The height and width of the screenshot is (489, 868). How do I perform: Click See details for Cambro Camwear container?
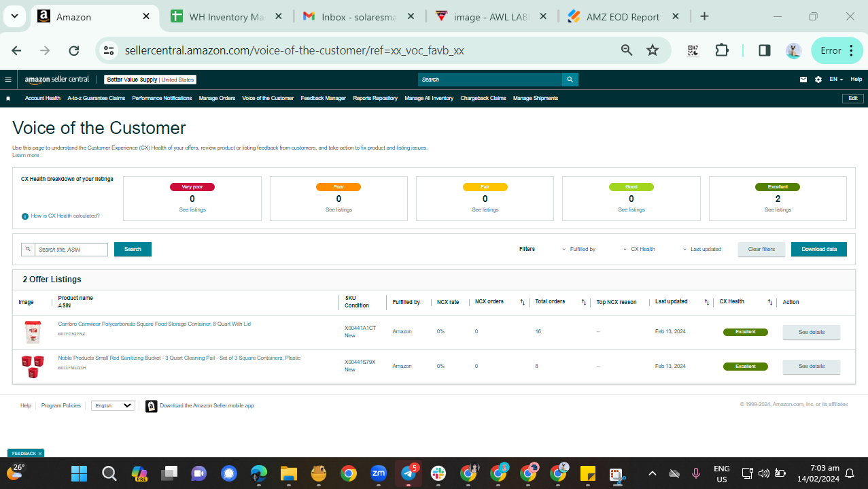pyautogui.click(x=812, y=333)
